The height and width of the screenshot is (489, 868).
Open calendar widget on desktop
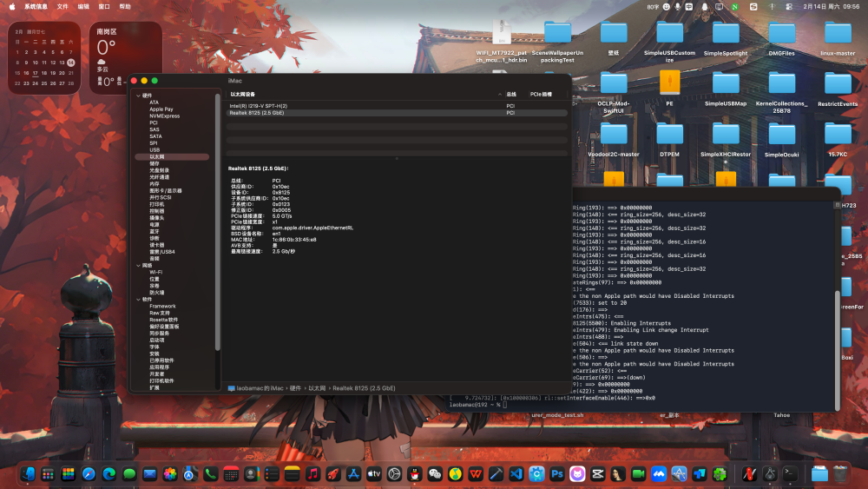[44, 57]
